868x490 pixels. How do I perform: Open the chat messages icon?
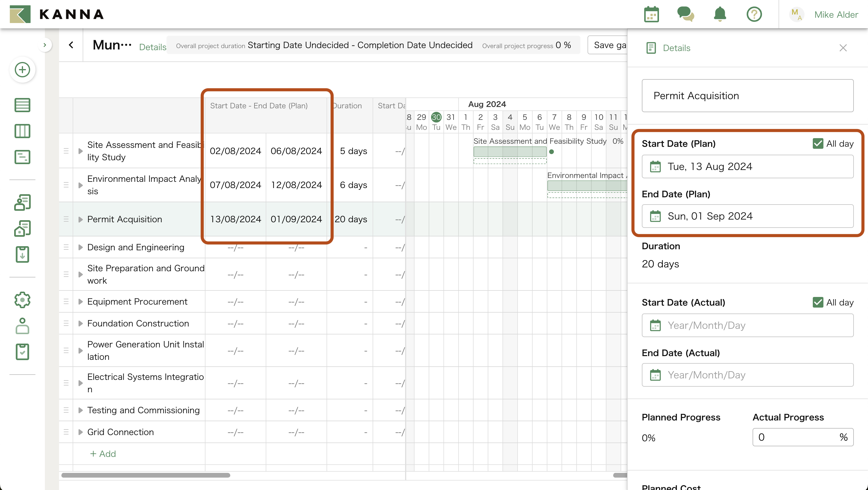coord(685,14)
